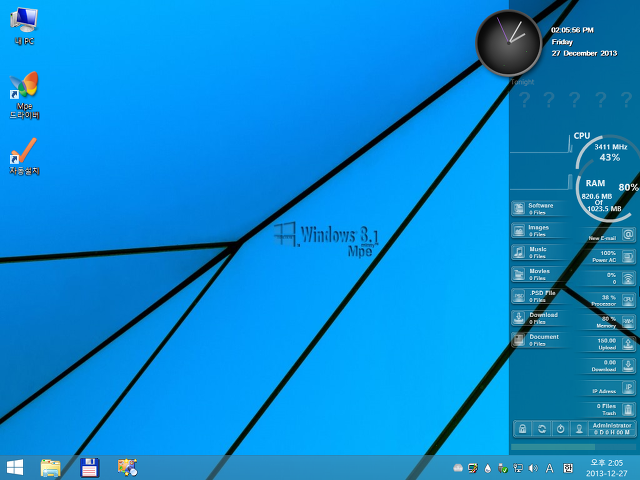Screen dimensions: 640x480
Task: Click the RAM 80% circular gauge
Action: [x=608, y=196]
